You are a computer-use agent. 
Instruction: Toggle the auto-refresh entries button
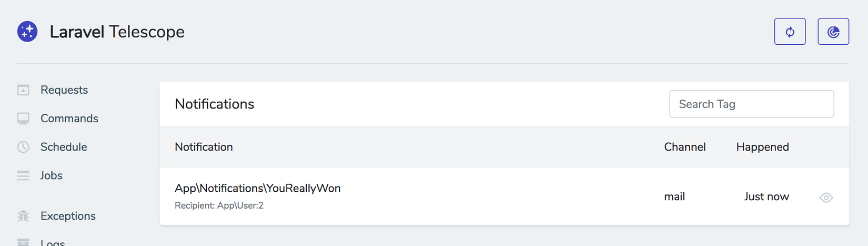click(790, 32)
